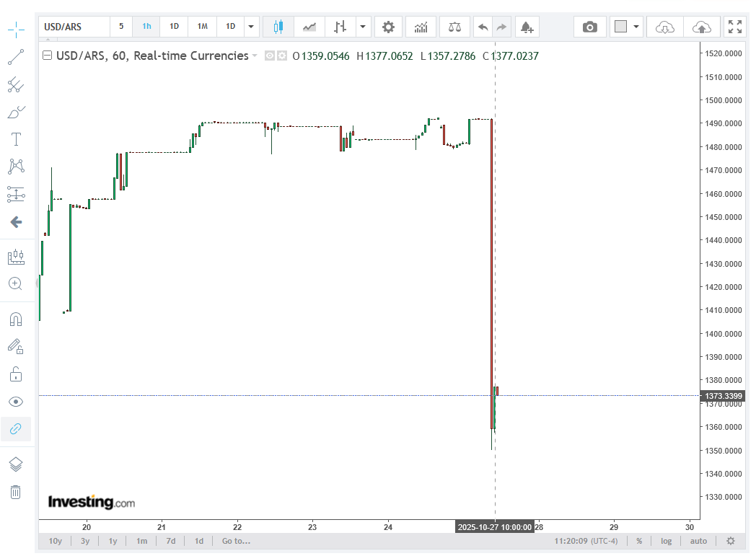Image resolution: width=756 pixels, height=556 pixels.
Task: Set range to 10y
Action: pyautogui.click(x=56, y=541)
